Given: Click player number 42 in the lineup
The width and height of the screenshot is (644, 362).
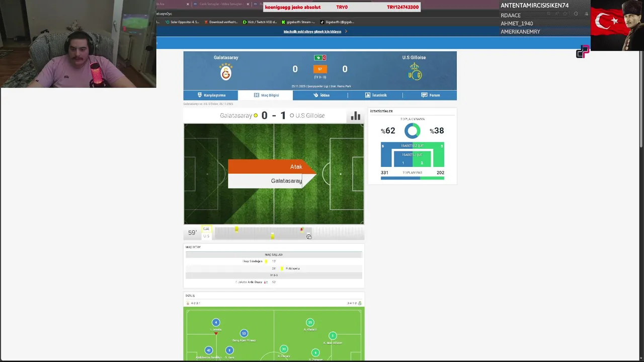Looking at the screenshot, I should coord(209,350).
